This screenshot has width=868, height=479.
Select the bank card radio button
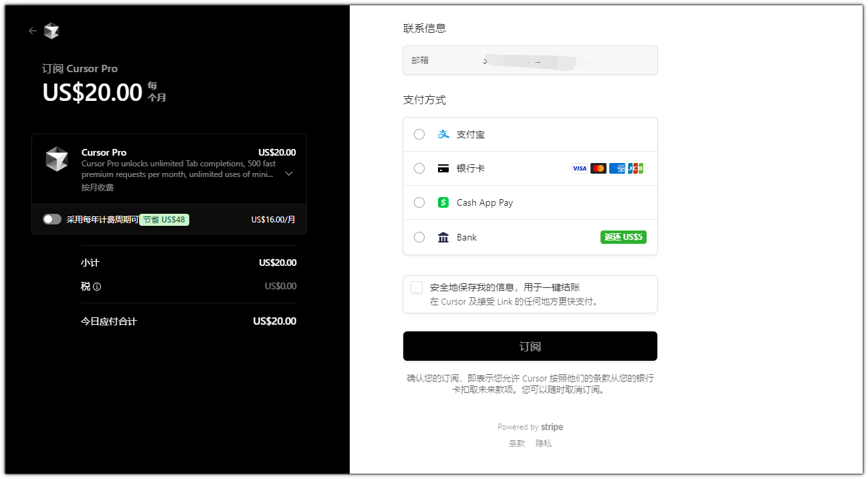click(419, 168)
